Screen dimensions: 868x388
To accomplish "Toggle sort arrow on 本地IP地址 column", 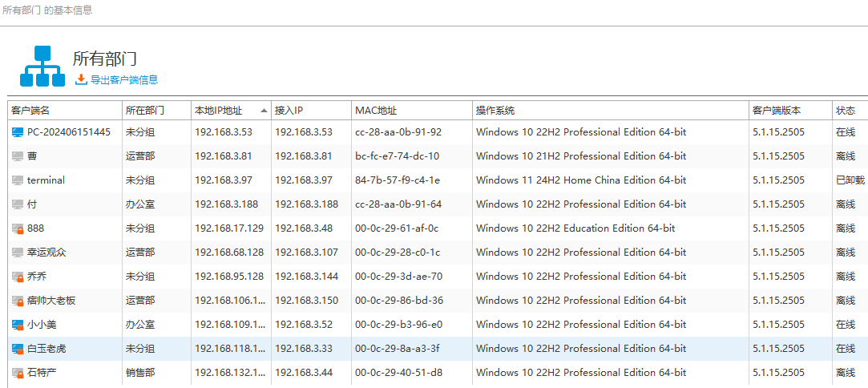I will tap(263, 111).
